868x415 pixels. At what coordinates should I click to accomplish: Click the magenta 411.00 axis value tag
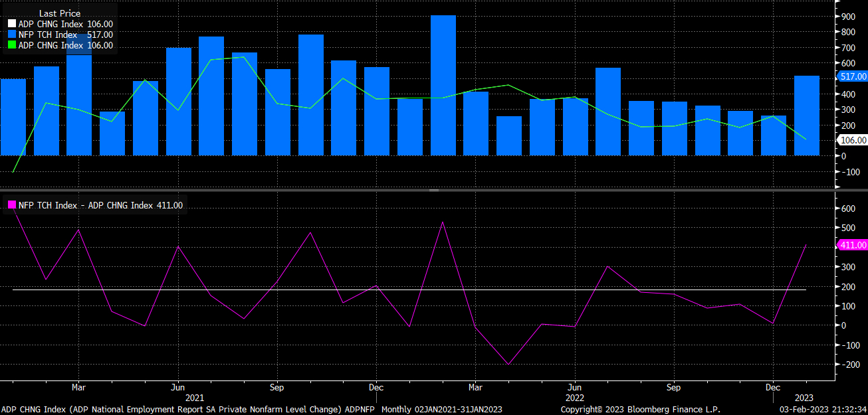tap(853, 246)
